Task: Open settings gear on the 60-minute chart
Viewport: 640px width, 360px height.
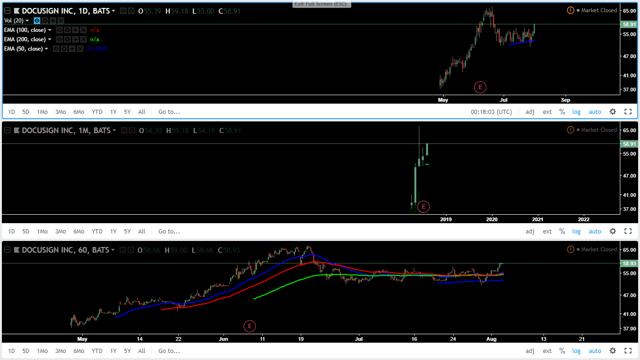Action: click(613, 351)
